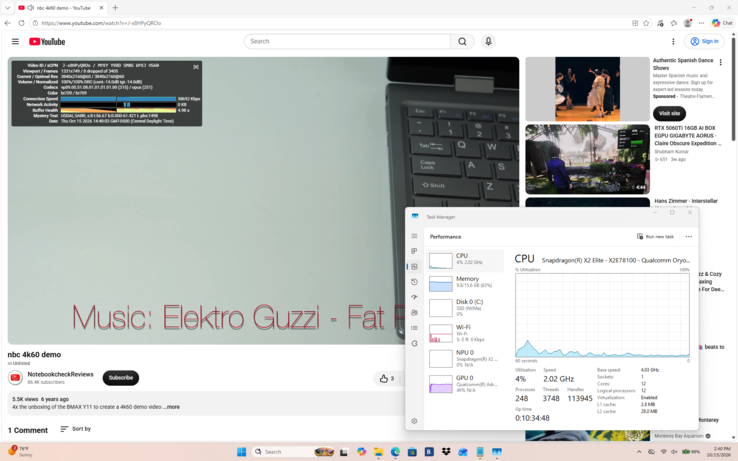Open Authentic Spanish Dance Shows ad thumbnail
738x461 pixels.
pos(587,89)
